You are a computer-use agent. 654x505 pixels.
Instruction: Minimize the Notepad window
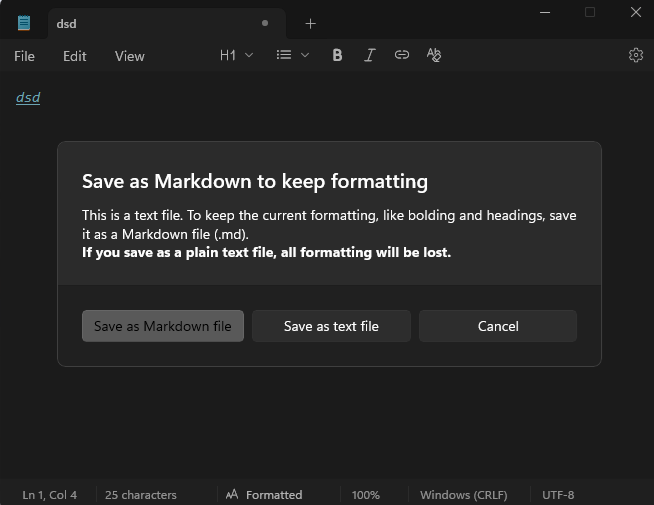(x=545, y=13)
